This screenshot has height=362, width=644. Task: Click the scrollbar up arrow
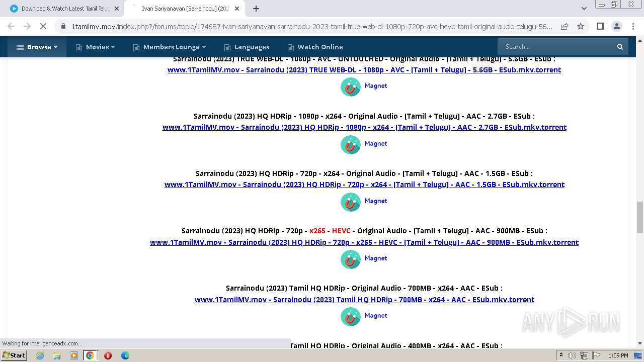coord(640,40)
